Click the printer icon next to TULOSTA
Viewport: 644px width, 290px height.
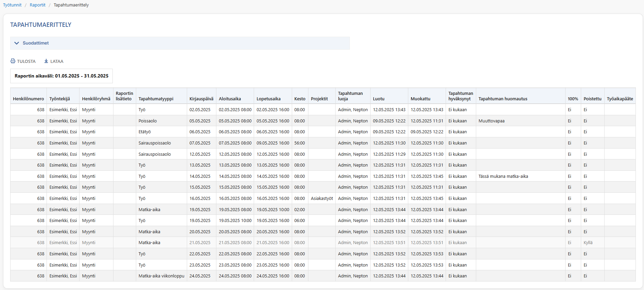click(13, 61)
